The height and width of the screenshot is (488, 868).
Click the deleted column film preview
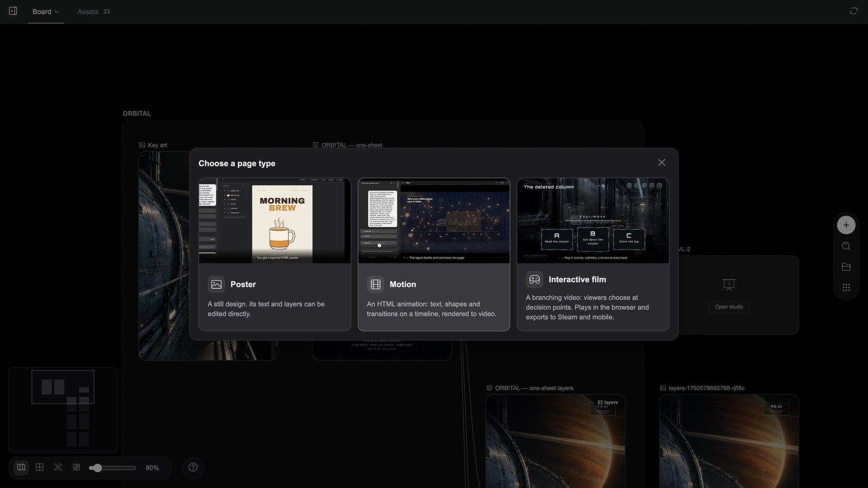click(x=593, y=221)
